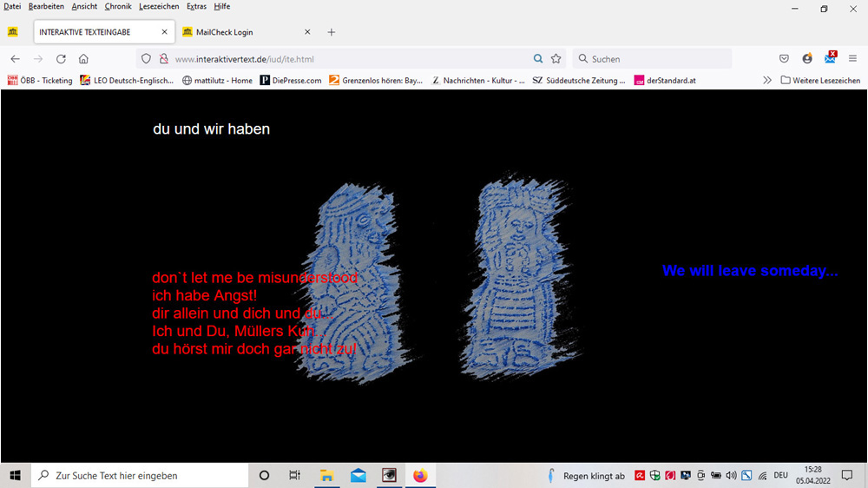
Task: Click the Windows taskbar search box
Action: 139,476
